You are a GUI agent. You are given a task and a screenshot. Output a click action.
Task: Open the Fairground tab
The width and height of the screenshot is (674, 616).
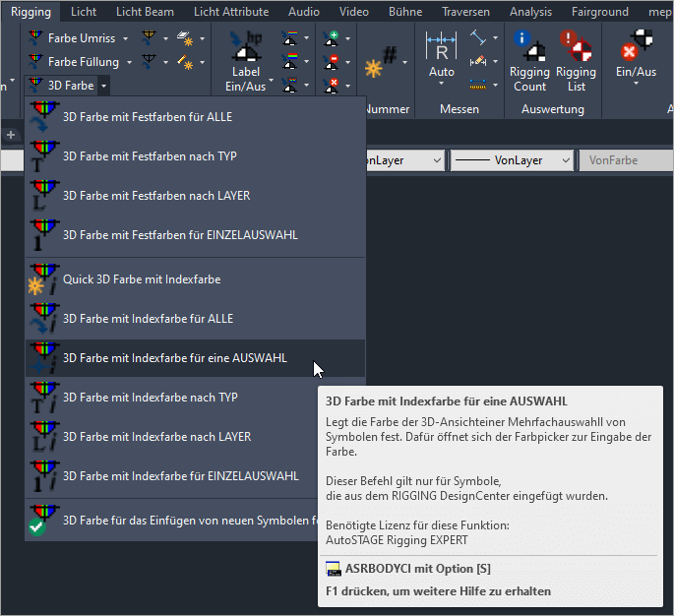(x=599, y=12)
